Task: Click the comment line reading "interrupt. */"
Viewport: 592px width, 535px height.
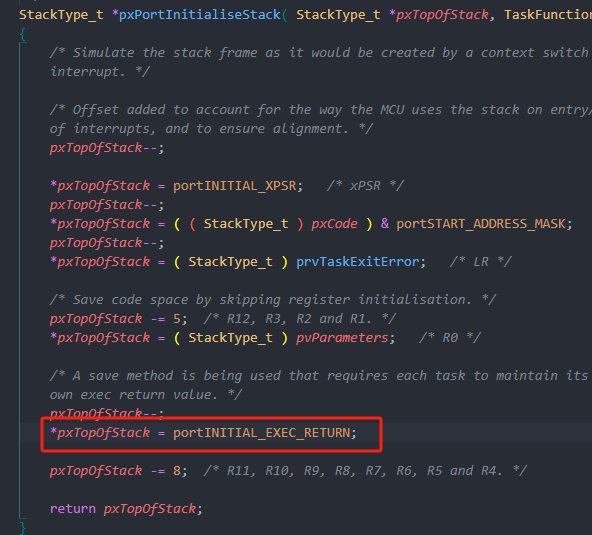Action: (x=100, y=72)
